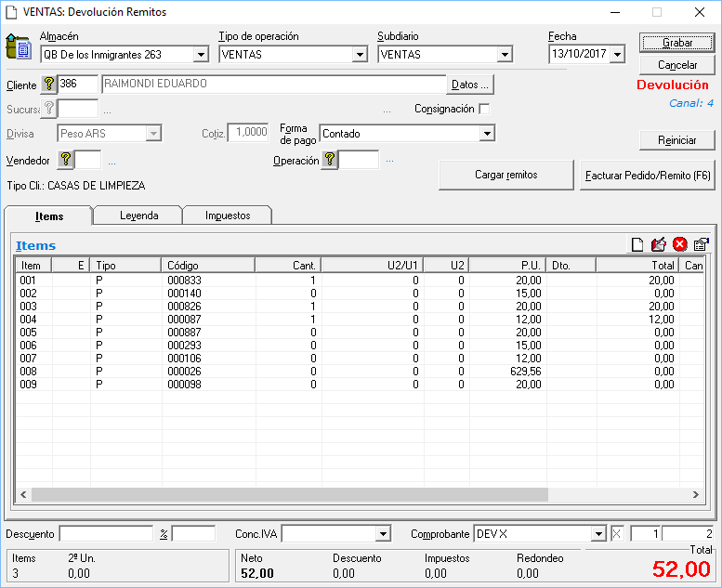The image size is (722, 588).
Task: Click the Facturar Pedido/Remito (F6) button
Action: [x=648, y=175]
